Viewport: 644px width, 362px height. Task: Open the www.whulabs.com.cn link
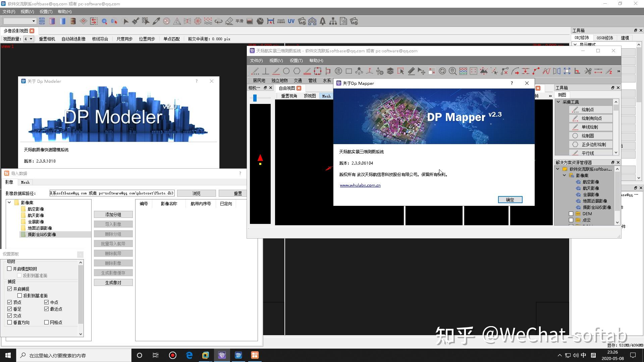pyautogui.click(x=360, y=185)
